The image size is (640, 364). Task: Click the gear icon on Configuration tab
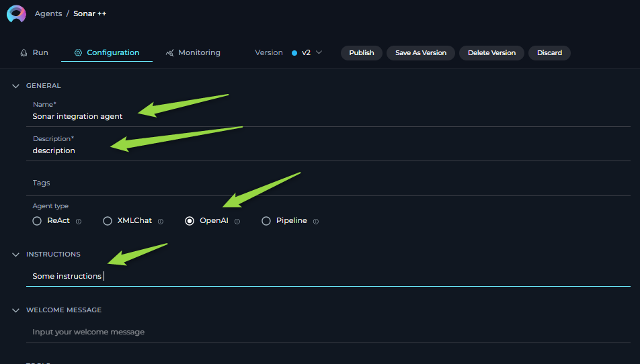click(78, 52)
